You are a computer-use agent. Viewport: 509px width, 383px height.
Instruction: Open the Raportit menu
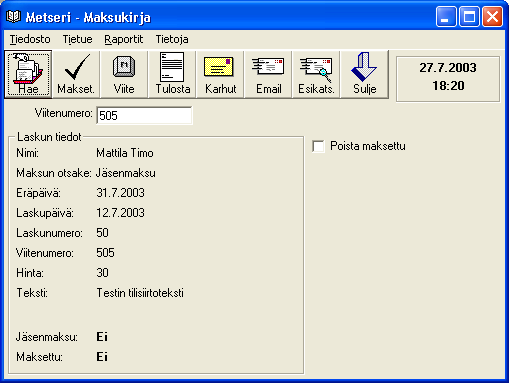tap(123, 39)
